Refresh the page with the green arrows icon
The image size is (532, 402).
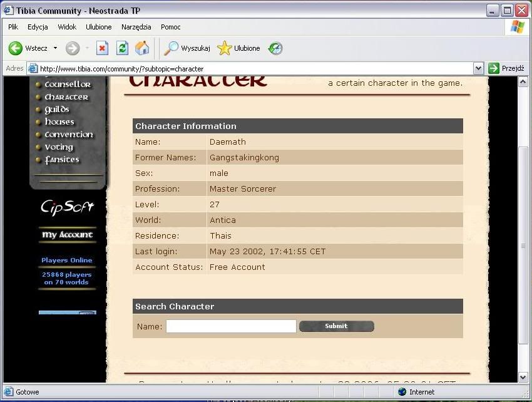click(x=122, y=48)
